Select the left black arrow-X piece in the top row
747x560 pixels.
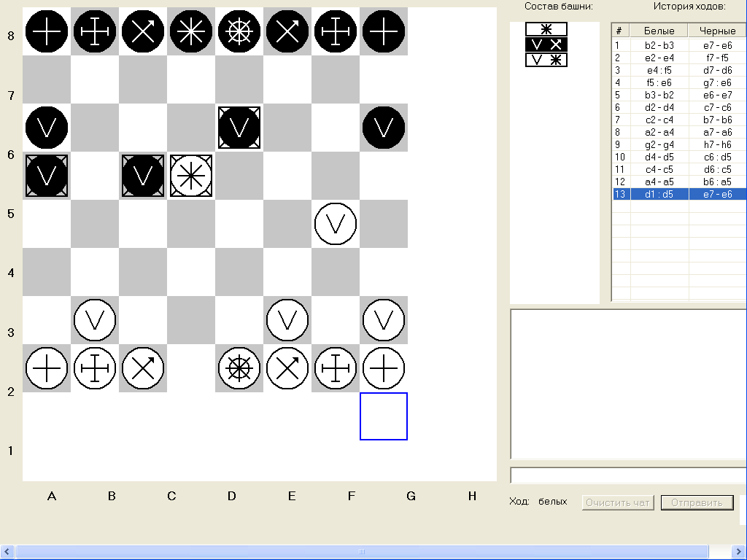click(143, 31)
